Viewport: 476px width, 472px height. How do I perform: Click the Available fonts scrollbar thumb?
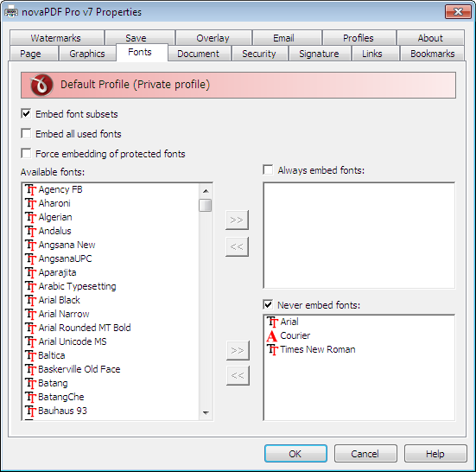(206, 205)
